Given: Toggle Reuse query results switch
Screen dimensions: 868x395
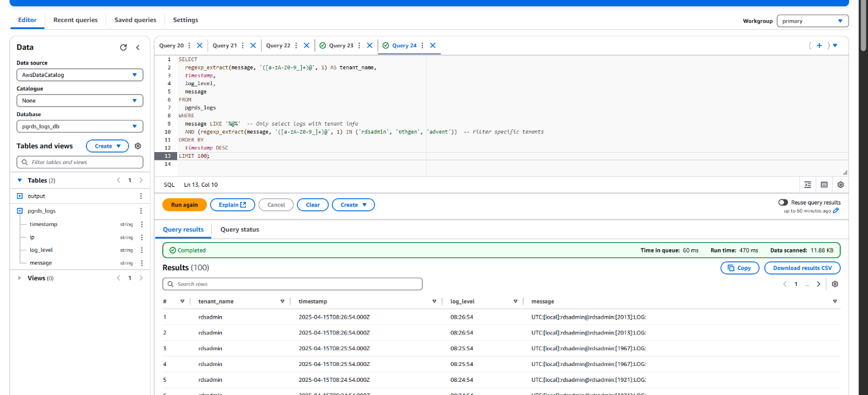Looking at the screenshot, I should tap(783, 203).
